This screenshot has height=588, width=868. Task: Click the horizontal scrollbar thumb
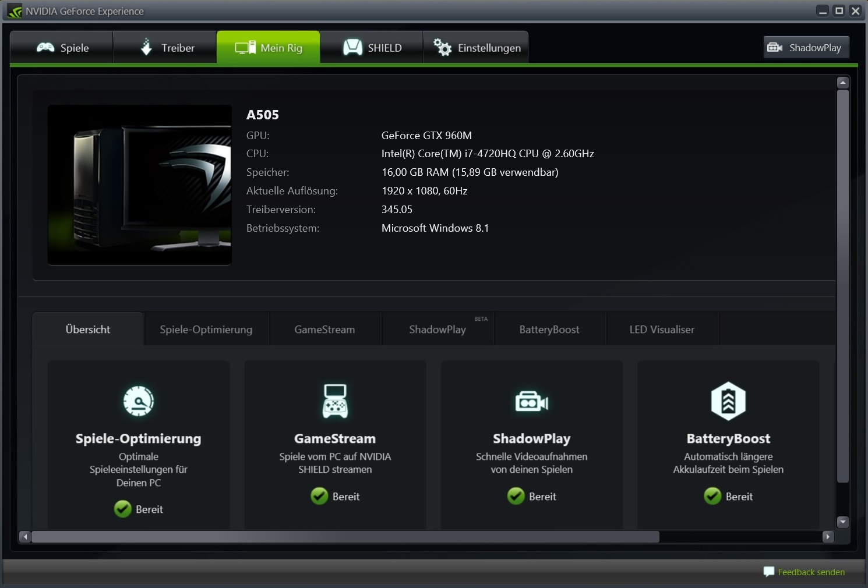[x=345, y=537]
